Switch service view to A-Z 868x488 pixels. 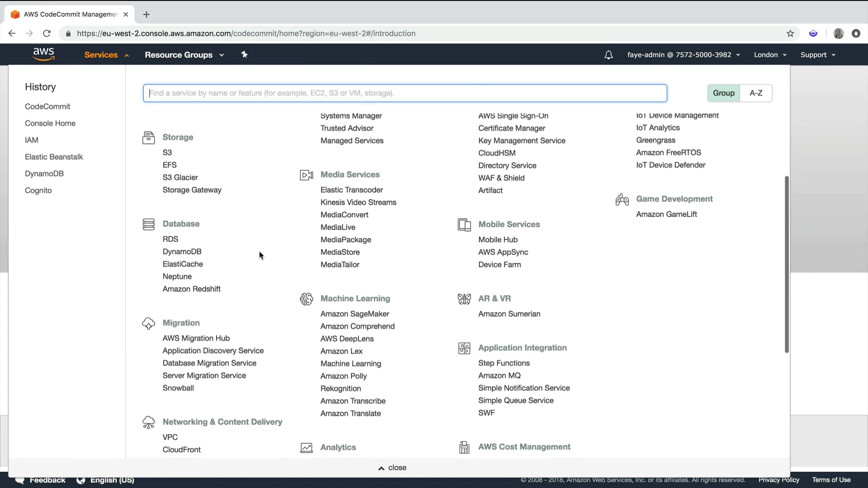756,93
